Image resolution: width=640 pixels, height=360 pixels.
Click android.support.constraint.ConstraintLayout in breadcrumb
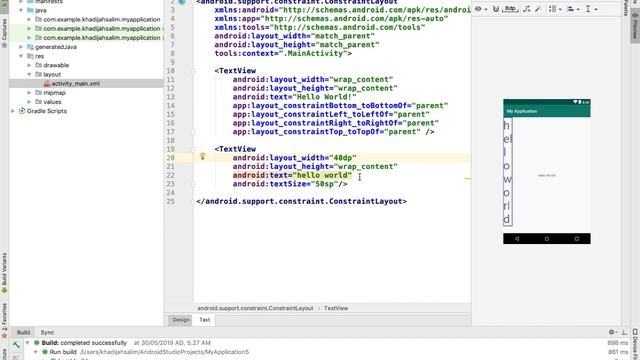point(255,308)
